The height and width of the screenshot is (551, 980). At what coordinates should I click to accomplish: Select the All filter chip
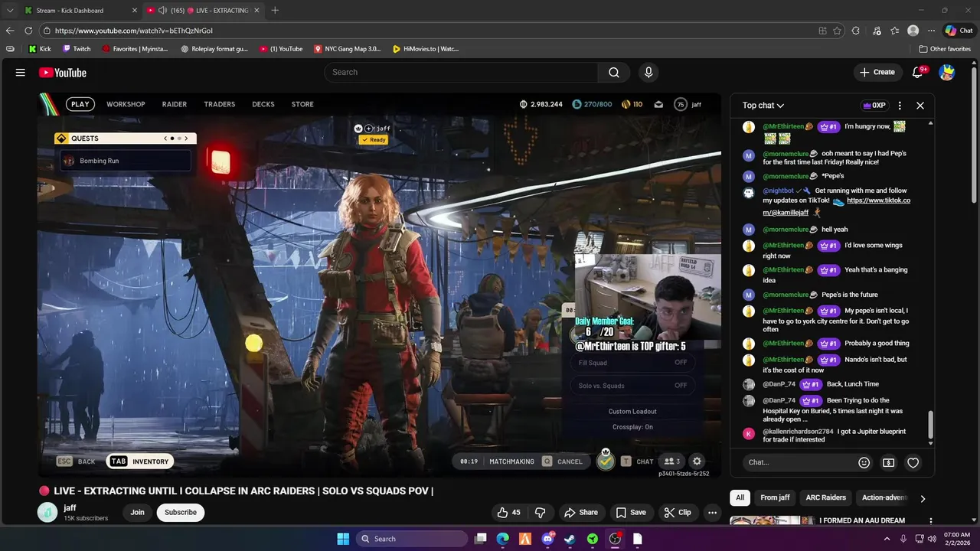pos(740,498)
